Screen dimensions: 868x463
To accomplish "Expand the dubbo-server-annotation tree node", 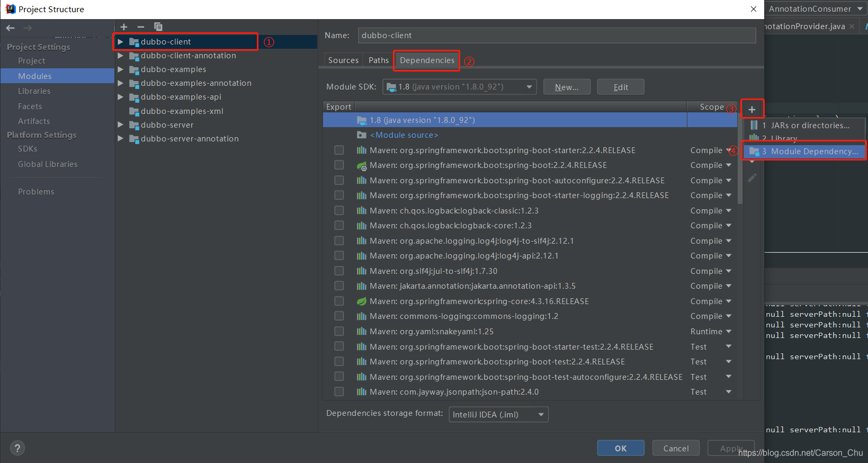I will tap(121, 139).
